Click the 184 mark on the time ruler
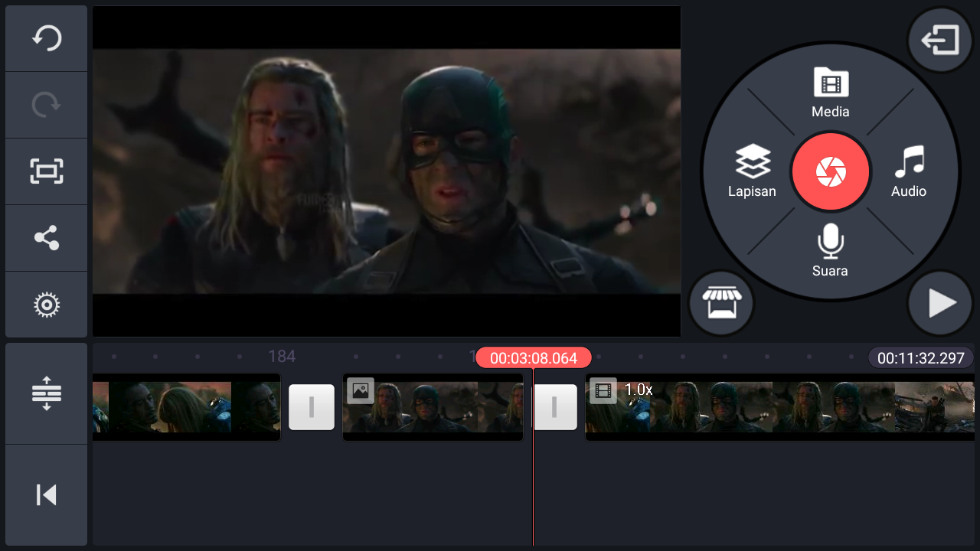 click(282, 357)
